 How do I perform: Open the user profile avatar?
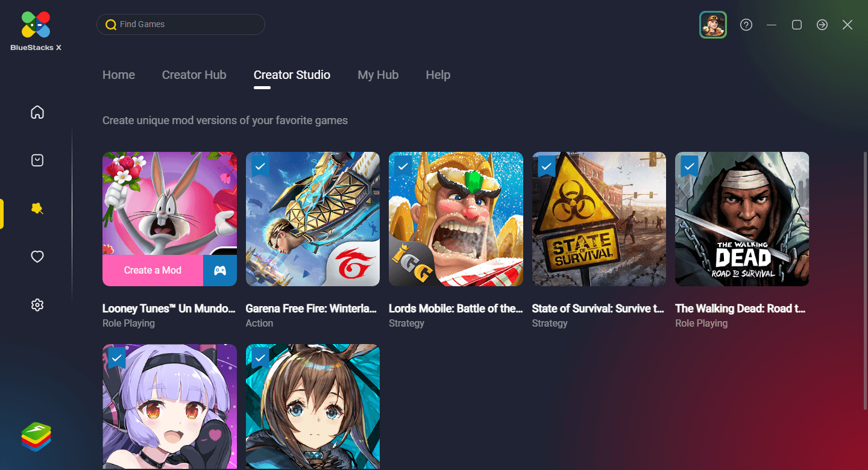pyautogui.click(x=713, y=25)
